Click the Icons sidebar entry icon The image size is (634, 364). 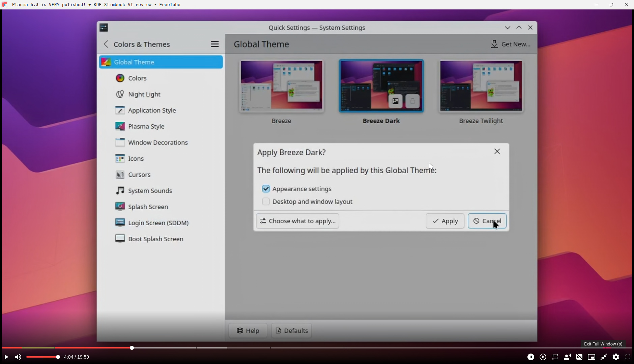(x=120, y=158)
